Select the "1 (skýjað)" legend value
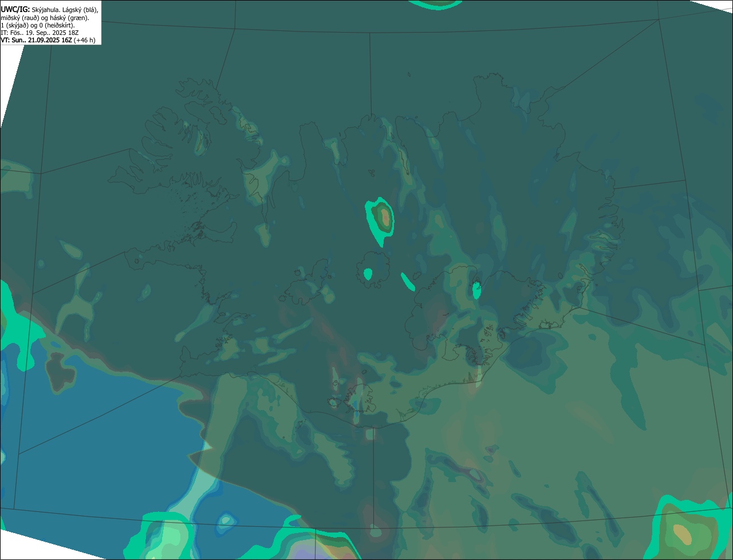The width and height of the screenshot is (733, 560). pyautogui.click(x=14, y=25)
